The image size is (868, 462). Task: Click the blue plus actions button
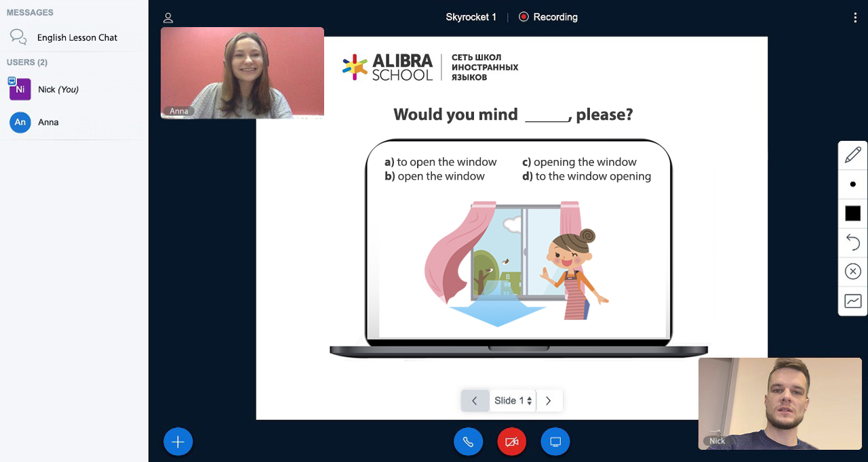[x=178, y=442]
